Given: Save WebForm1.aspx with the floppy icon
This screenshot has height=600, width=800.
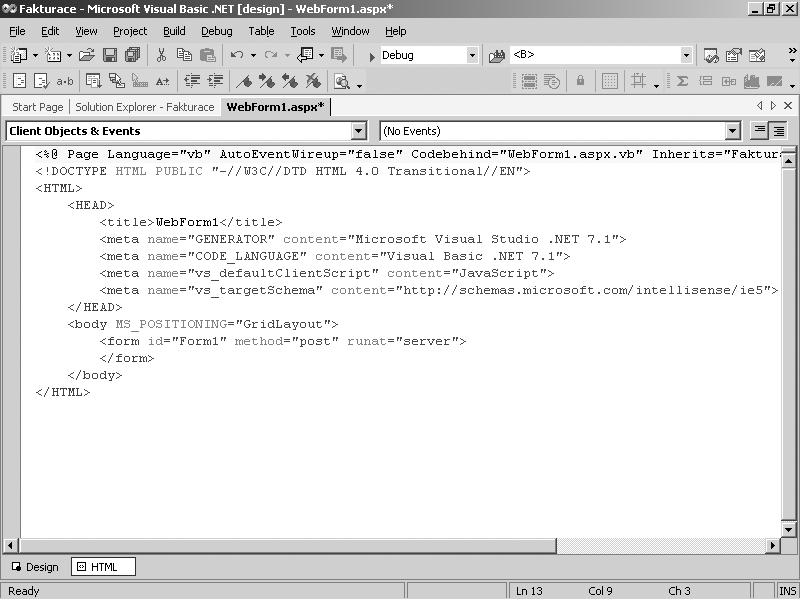Looking at the screenshot, I should pyautogui.click(x=110, y=55).
